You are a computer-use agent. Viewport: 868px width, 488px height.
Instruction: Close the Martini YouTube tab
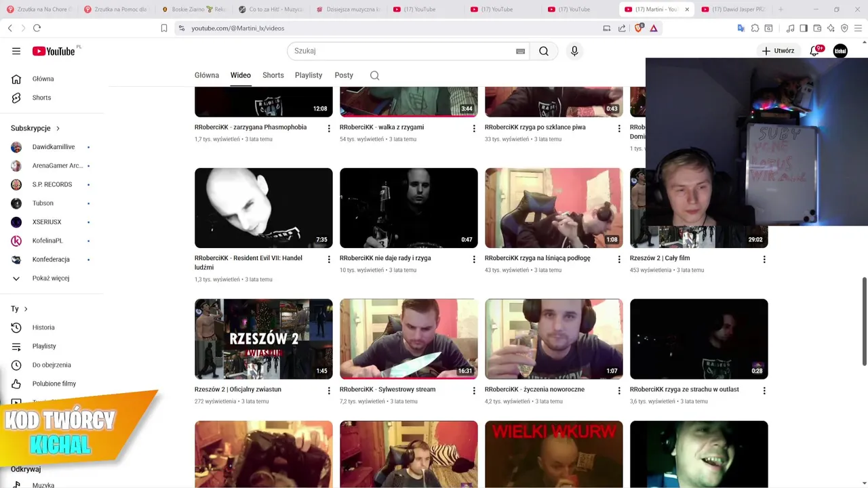click(687, 9)
